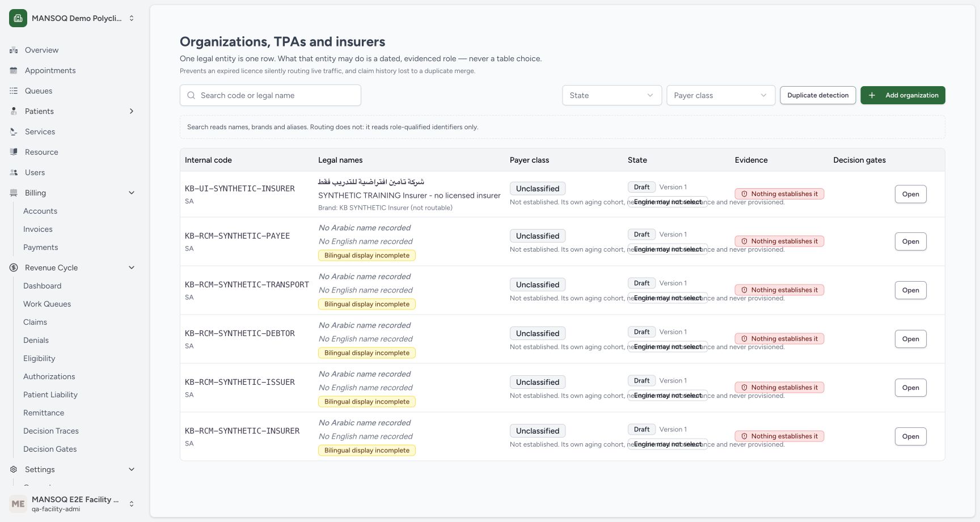Open the KB-UI-SYNTHETIC-INSURER row
Image resolution: width=980 pixels, height=522 pixels.
pos(911,194)
